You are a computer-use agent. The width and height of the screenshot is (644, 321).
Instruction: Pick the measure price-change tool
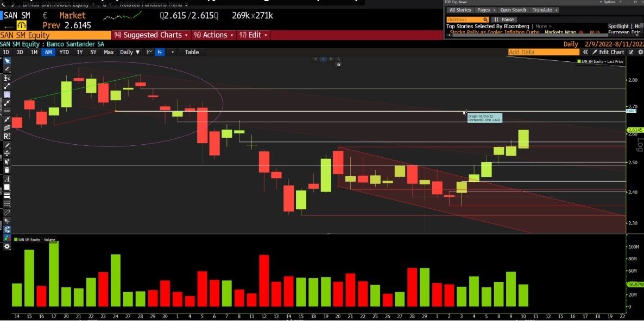click(x=7, y=78)
